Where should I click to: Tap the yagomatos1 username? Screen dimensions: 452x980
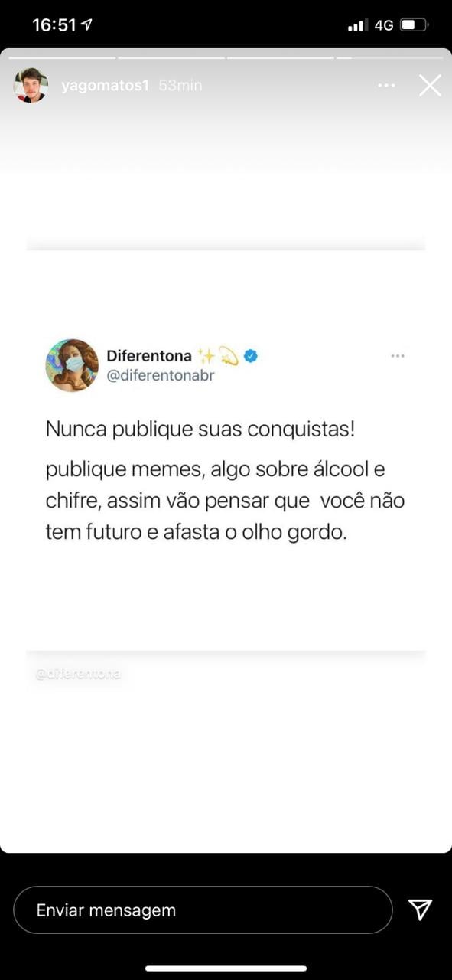105,86
